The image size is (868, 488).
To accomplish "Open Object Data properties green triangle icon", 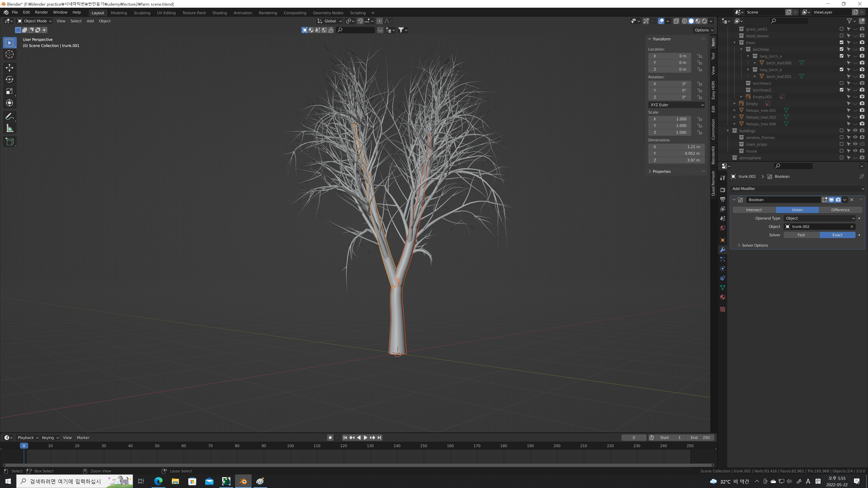I will 722,288.
